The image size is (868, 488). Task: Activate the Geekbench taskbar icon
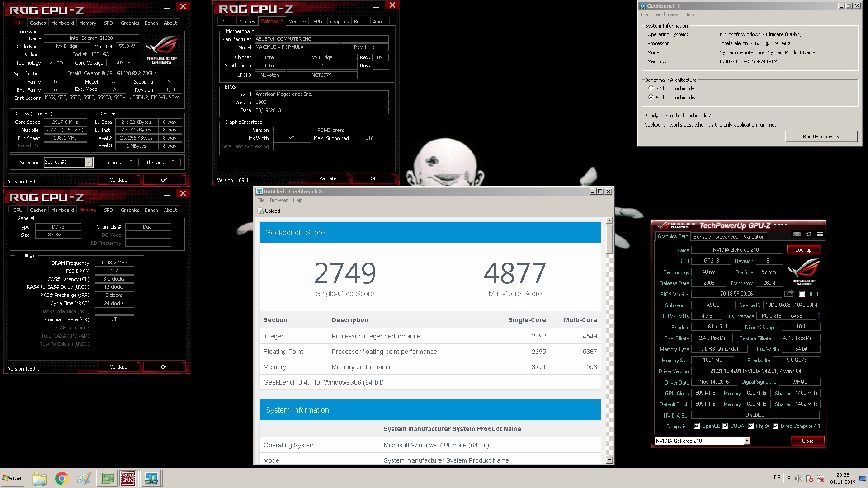[x=151, y=479]
